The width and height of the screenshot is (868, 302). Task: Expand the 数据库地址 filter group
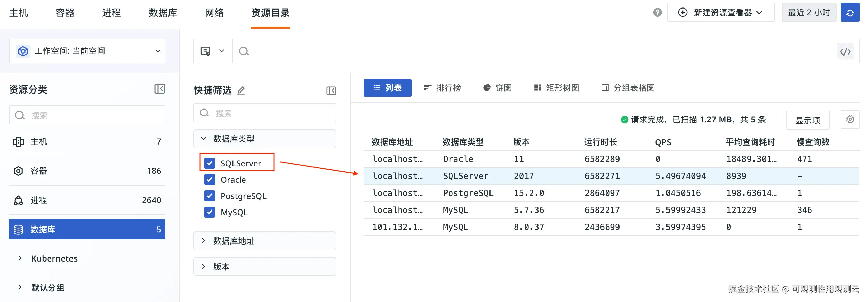pos(264,241)
